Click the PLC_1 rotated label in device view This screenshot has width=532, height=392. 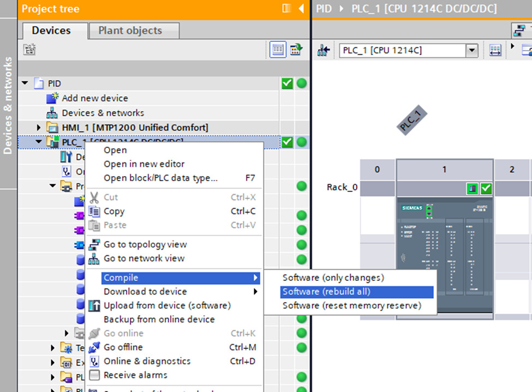(x=412, y=120)
